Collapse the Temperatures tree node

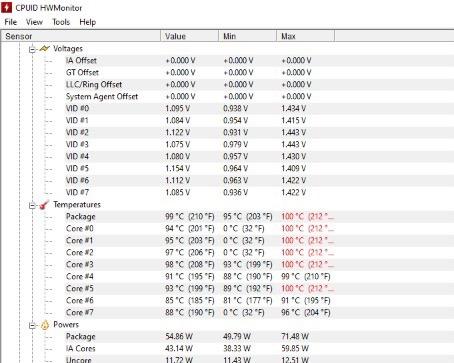32,206
